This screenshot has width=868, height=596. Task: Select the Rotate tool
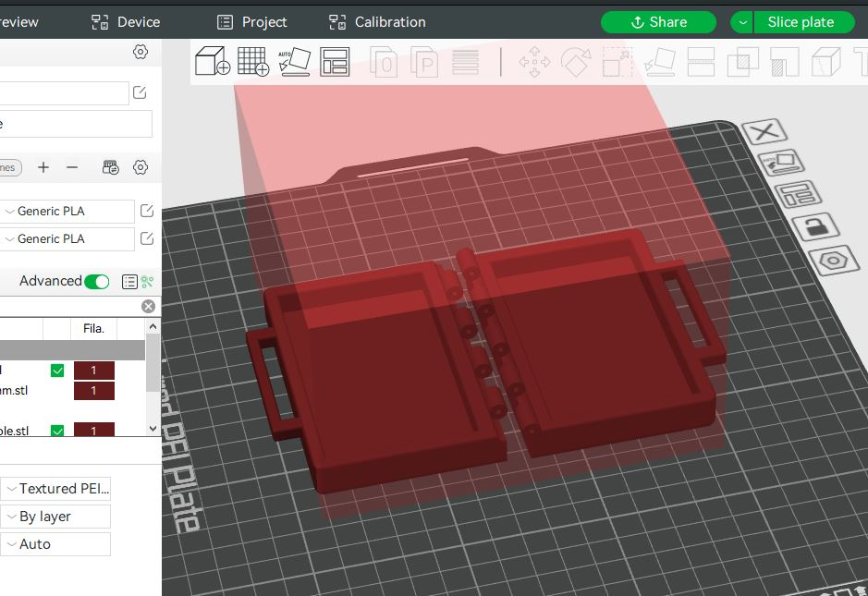(x=576, y=62)
